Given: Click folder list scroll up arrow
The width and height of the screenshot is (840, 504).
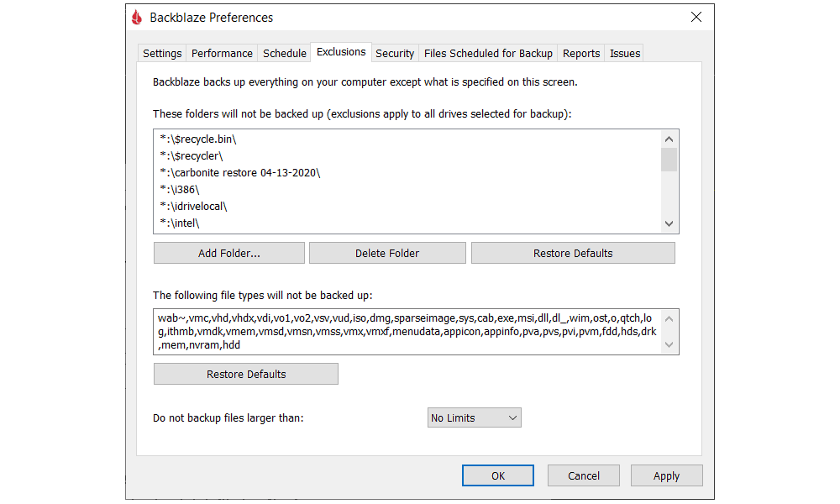Looking at the screenshot, I should click(669, 139).
